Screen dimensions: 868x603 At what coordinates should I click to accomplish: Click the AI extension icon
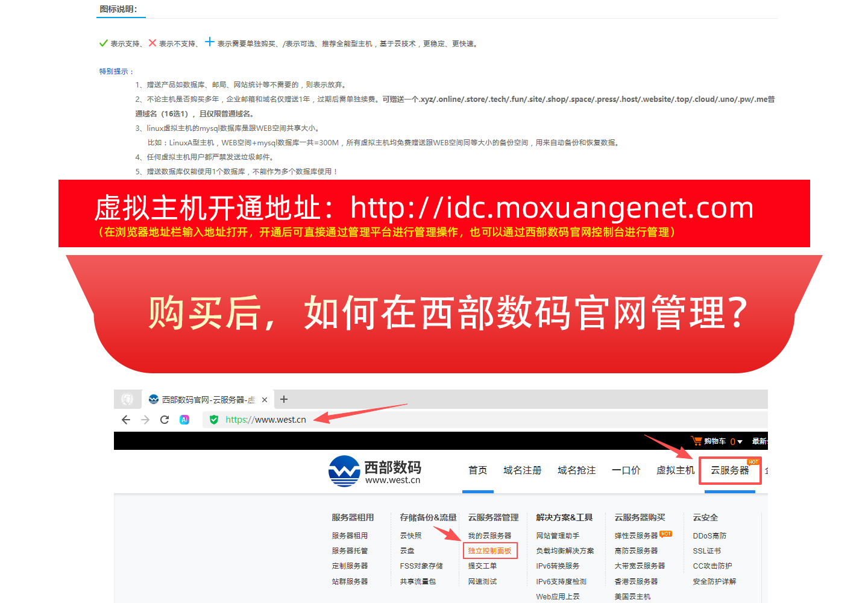[x=184, y=420]
